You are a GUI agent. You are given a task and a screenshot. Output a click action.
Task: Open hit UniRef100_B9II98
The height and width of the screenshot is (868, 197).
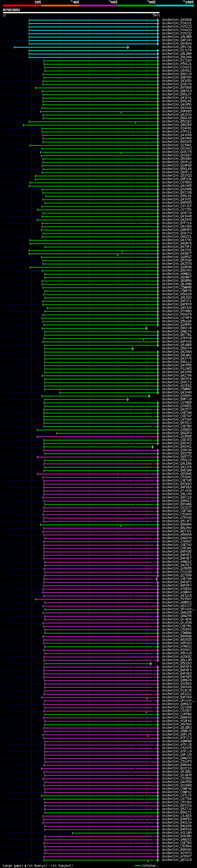176,193
